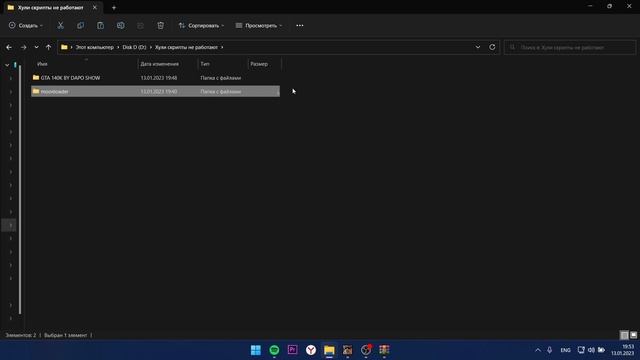Go back with the left arrow
The image size is (640, 360).
click(x=9, y=47)
